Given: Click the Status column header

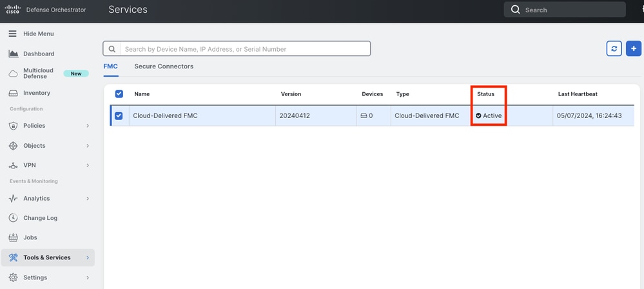Looking at the screenshot, I should 485,94.
